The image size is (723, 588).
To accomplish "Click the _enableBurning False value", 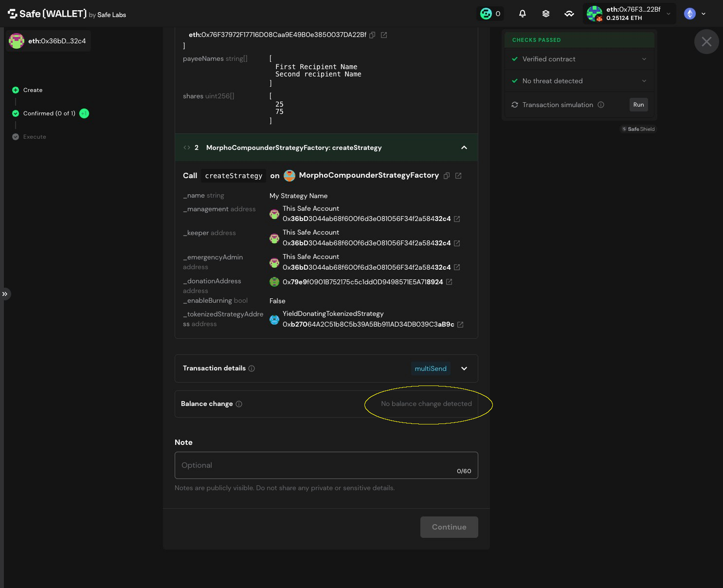I will [x=277, y=301].
